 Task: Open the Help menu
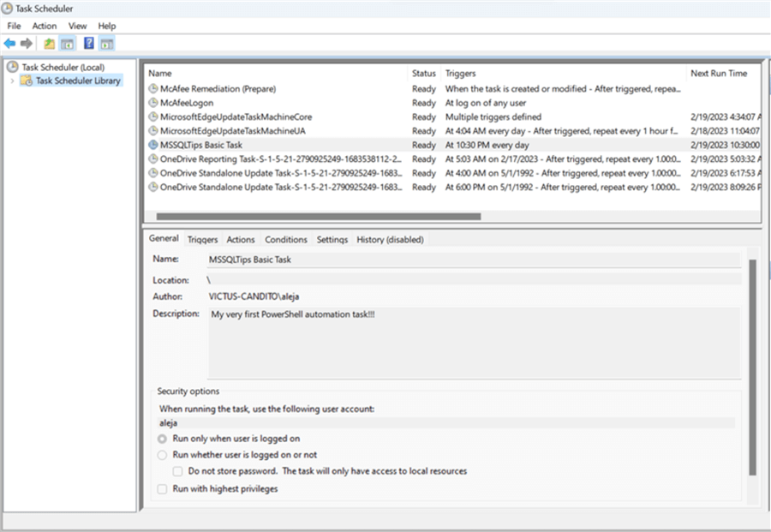[x=107, y=26]
